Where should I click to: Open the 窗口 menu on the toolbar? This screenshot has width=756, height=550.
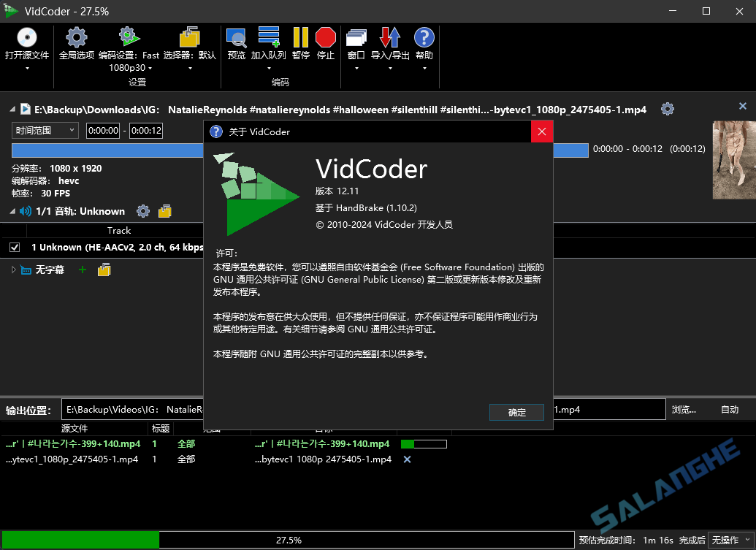356,44
